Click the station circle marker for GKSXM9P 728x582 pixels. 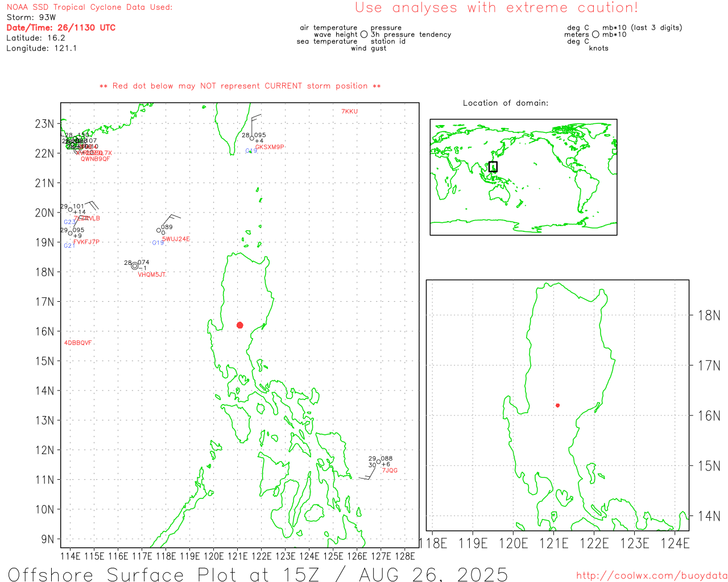pos(252,138)
